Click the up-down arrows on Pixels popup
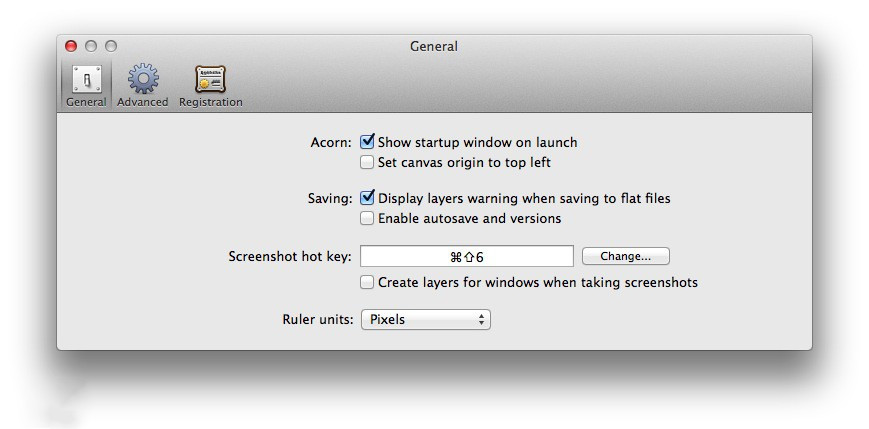The image size is (869, 429). pyautogui.click(x=481, y=320)
